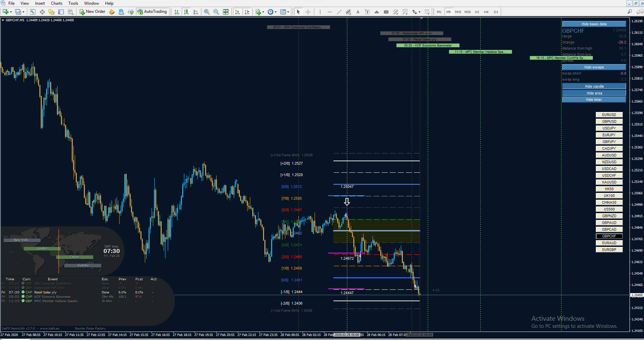Click the New Chart toolbar icon

click(x=5, y=12)
